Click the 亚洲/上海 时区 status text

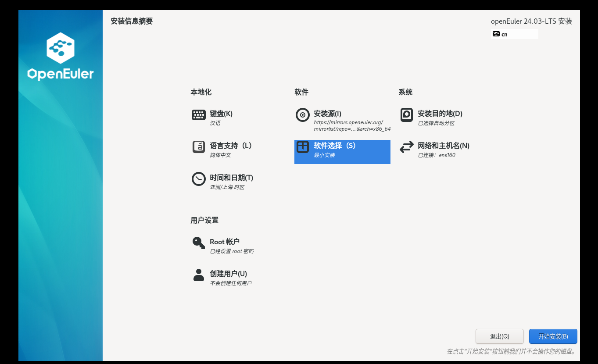click(x=227, y=187)
